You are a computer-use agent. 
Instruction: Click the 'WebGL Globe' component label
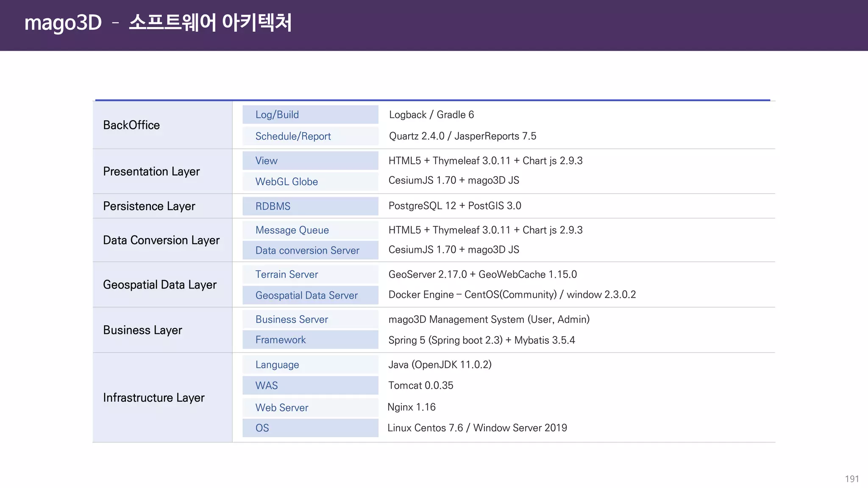coord(310,181)
